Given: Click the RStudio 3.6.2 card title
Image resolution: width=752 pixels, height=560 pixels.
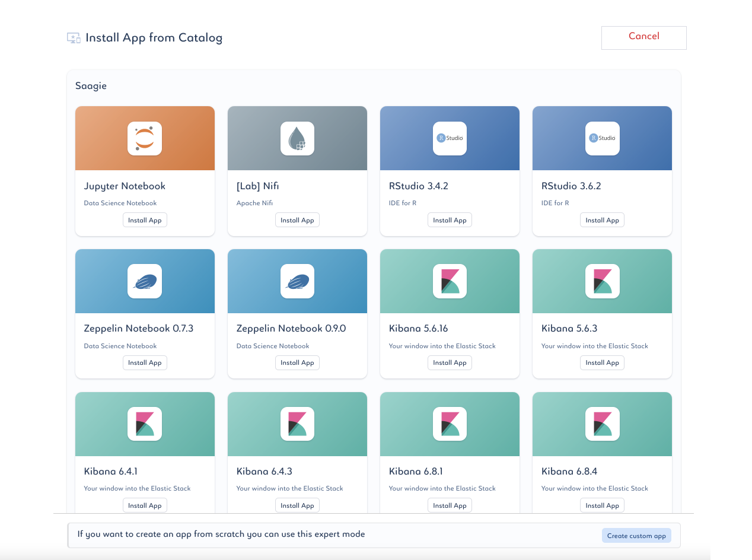Looking at the screenshot, I should coord(571,186).
